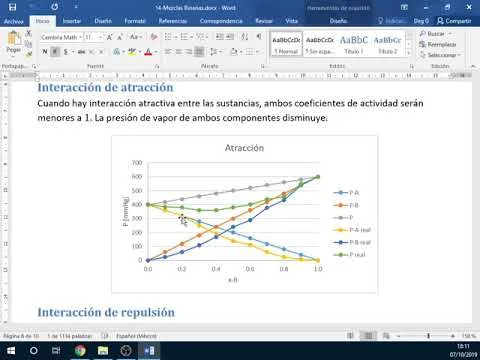Click the zoom in plus icon

[453, 336]
